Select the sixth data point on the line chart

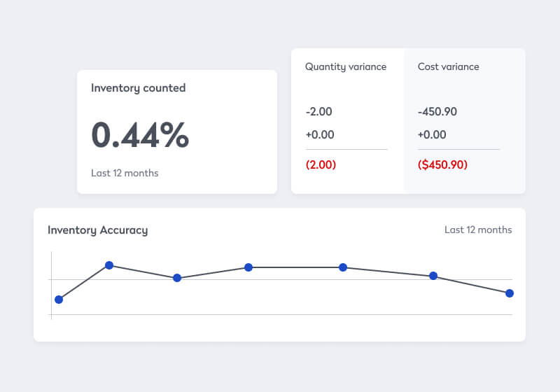[x=433, y=276]
